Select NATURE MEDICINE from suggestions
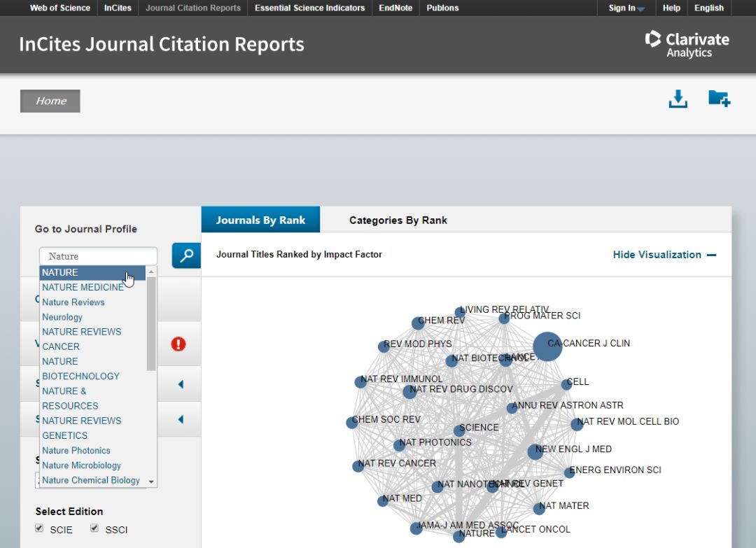Image resolution: width=756 pixels, height=548 pixels. click(x=83, y=287)
